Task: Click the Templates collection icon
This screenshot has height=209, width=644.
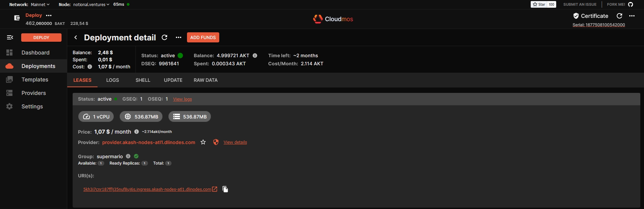Action: [9, 79]
